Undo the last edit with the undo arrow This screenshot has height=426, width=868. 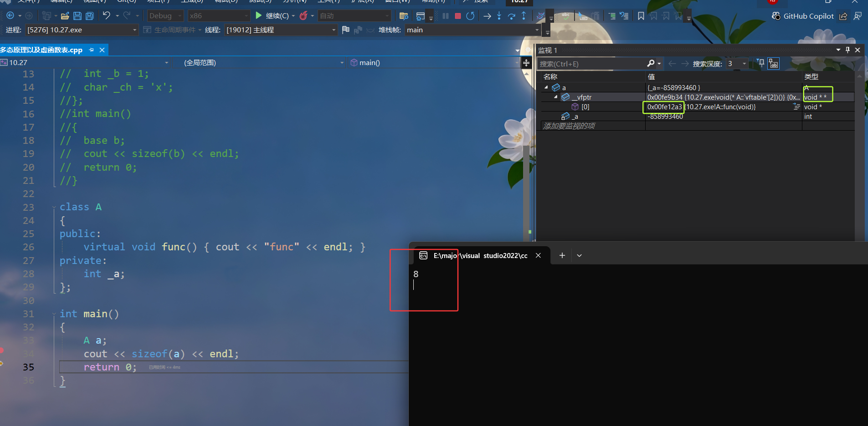pyautogui.click(x=107, y=15)
